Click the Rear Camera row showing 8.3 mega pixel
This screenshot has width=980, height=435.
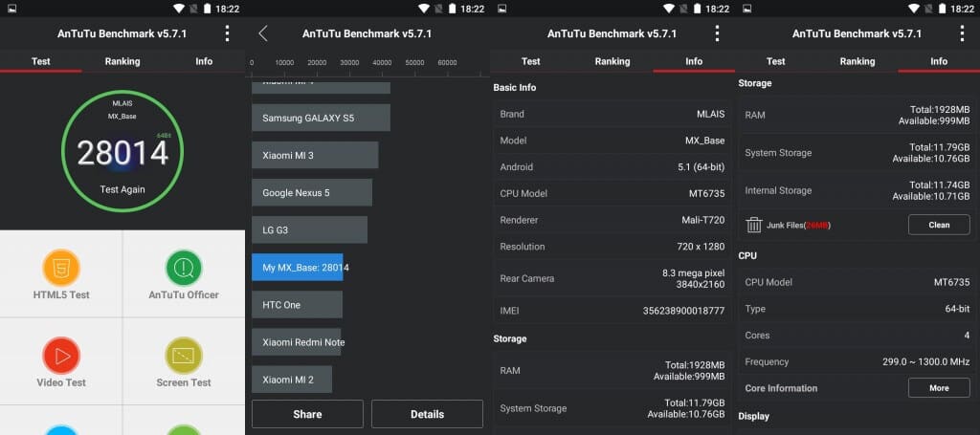click(612, 278)
